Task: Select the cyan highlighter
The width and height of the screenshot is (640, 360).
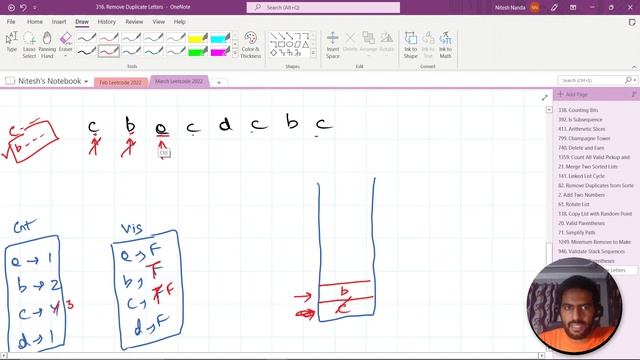Action: click(x=220, y=38)
